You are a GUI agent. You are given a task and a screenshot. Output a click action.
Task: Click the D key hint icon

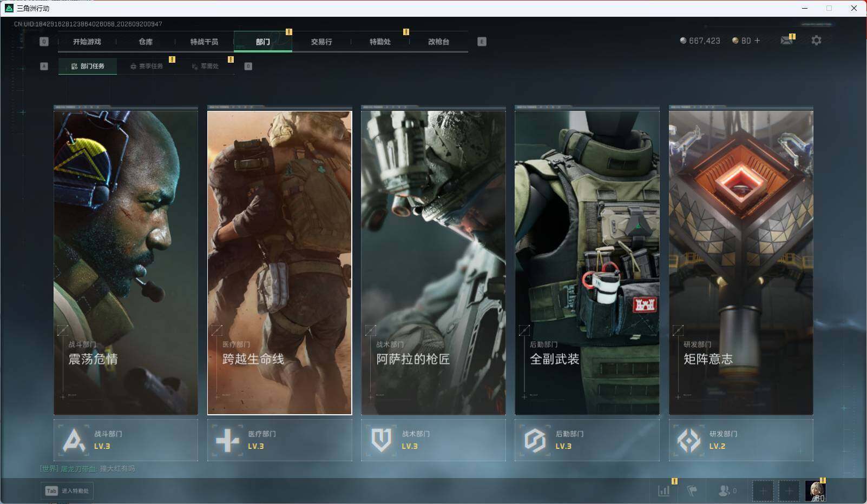tap(248, 66)
